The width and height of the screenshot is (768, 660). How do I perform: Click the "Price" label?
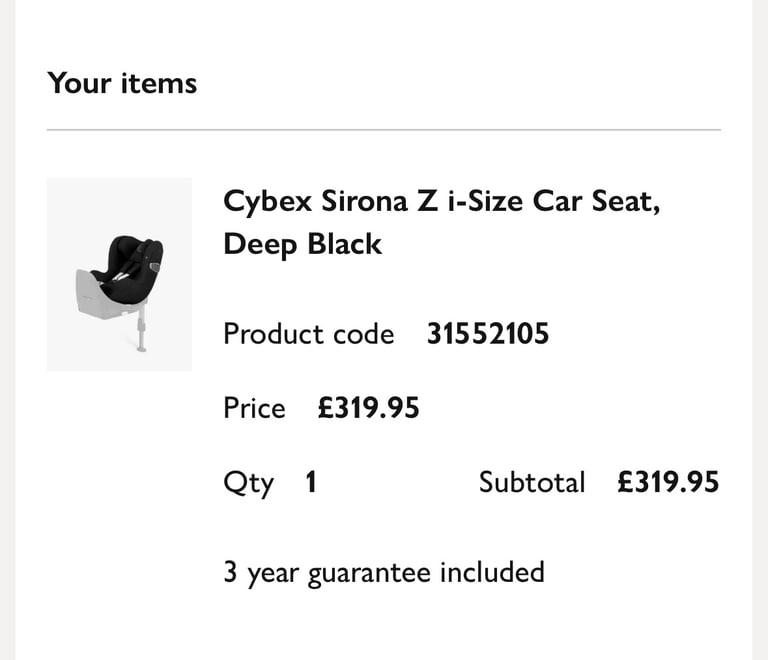[x=254, y=408]
